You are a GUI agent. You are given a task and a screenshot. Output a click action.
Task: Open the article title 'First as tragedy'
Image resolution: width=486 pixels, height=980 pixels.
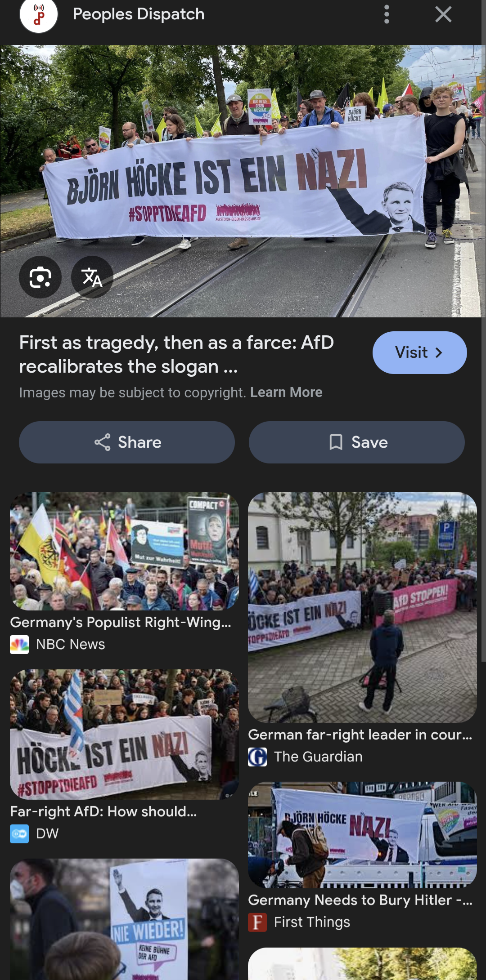[176, 355]
